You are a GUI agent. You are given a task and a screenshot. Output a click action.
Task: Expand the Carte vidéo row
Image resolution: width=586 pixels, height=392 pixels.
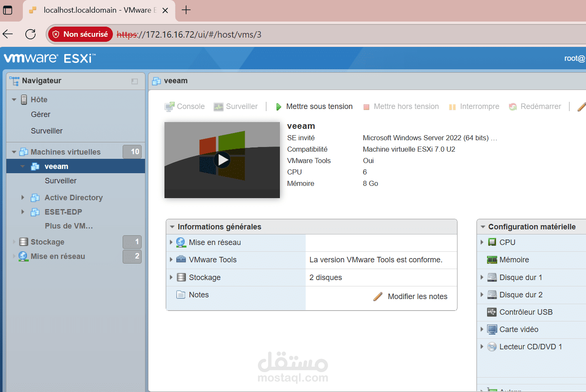(x=482, y=329)
